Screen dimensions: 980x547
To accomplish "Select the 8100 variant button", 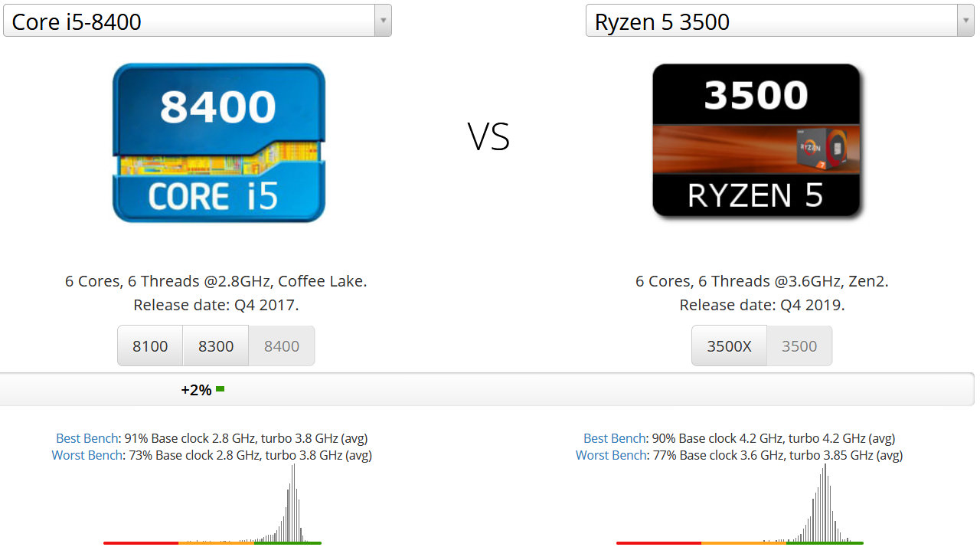I will pyautogui.click(x=150, y=346).
